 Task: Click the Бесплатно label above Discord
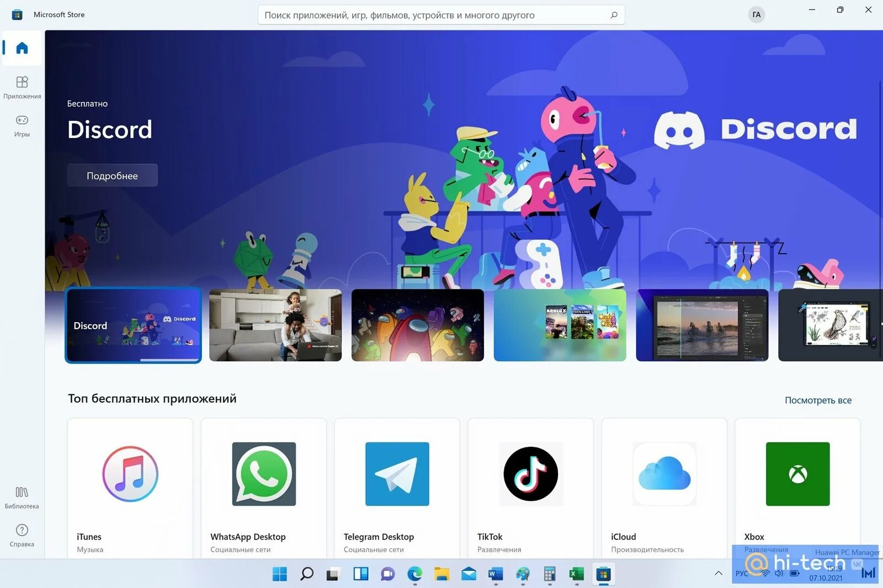point(87,104)
